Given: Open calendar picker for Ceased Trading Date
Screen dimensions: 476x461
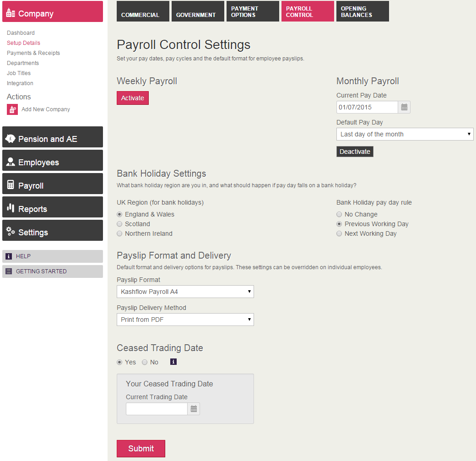Looking at the screenshot, I should [x=194, y=409].
